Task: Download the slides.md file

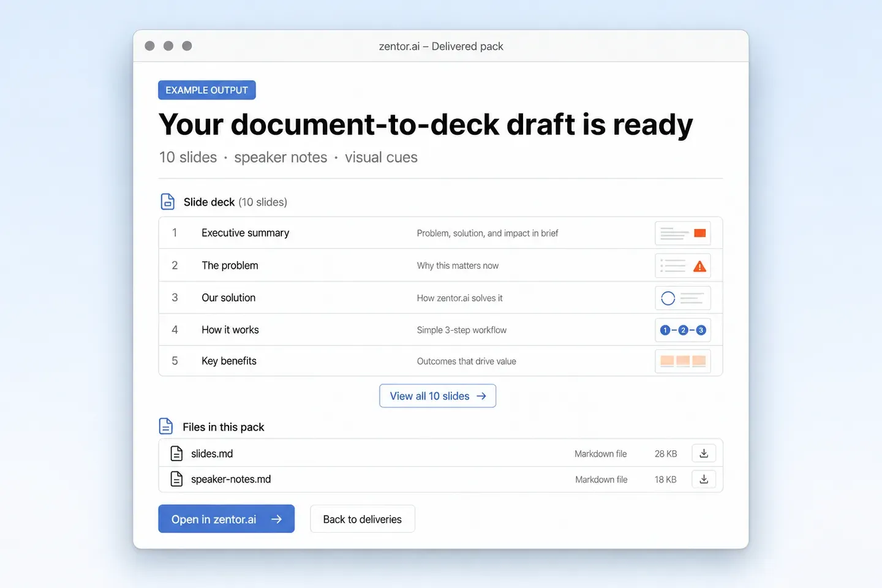Action: click(704, 453)
